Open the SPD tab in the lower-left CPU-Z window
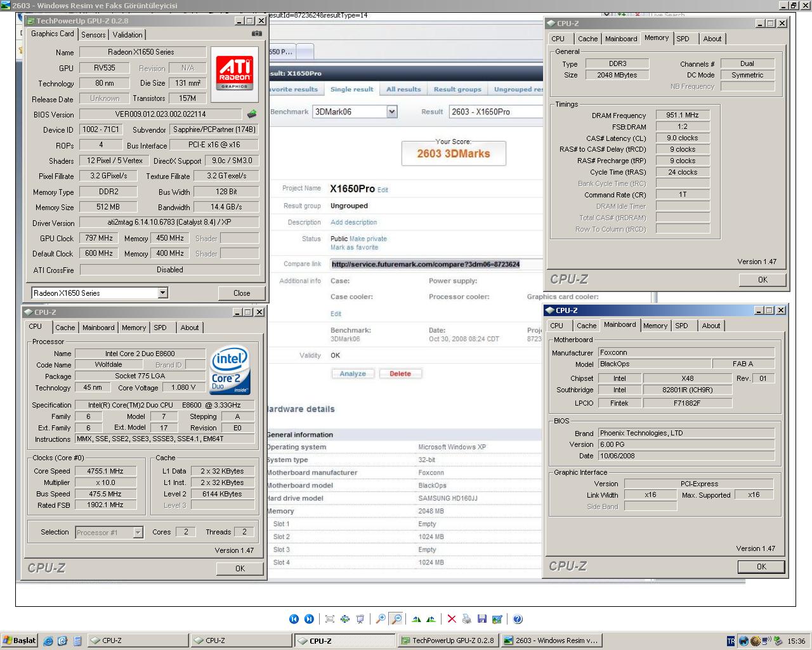This screenshot has width=812, height=650. (x=160, y=328)
